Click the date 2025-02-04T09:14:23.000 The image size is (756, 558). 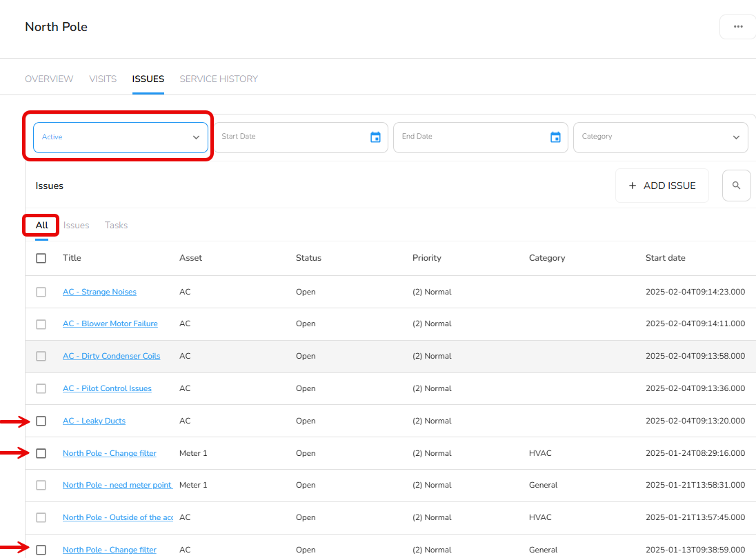tap(695, 292)
